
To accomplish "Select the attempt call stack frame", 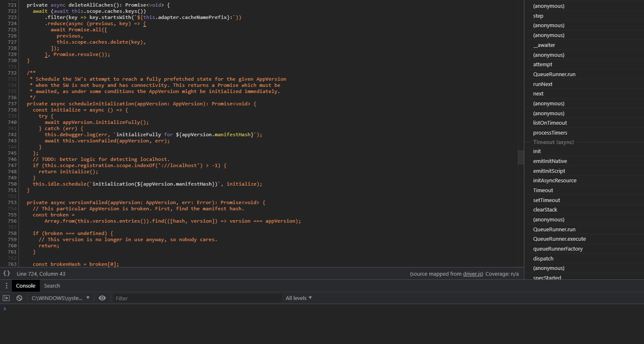I will coord(584,64).
